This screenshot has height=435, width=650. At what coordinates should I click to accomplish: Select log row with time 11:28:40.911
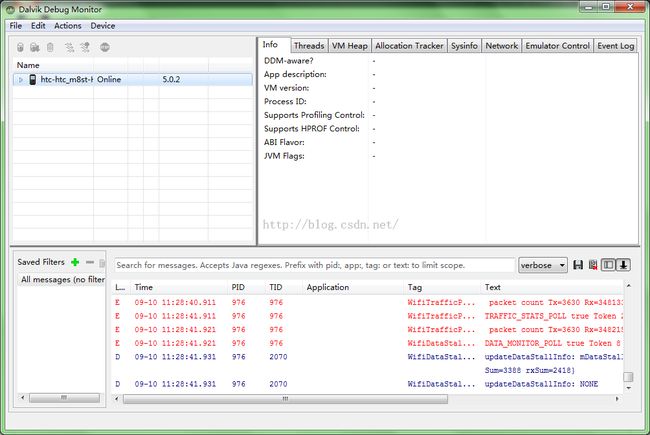[368, 302]
